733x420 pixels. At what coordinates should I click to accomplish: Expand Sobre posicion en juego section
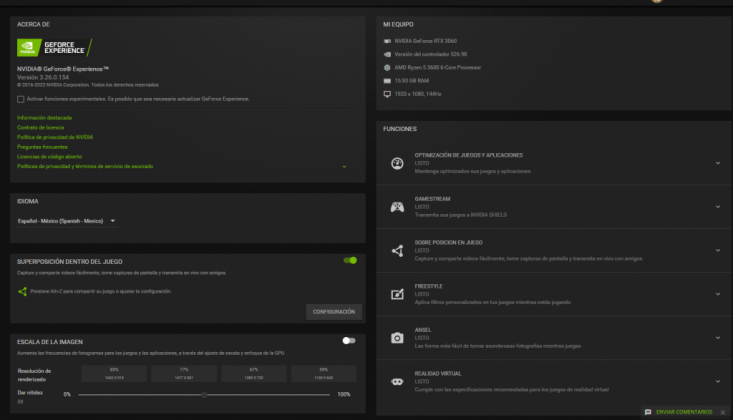pyautogui.click(x=718, y=251)
